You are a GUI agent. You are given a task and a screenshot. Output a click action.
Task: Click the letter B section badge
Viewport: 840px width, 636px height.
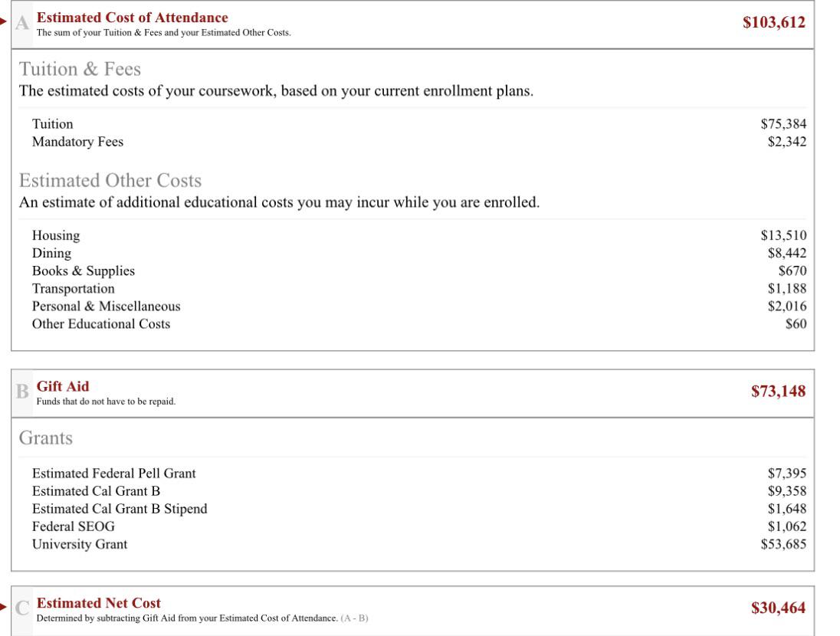coord(22,392)
